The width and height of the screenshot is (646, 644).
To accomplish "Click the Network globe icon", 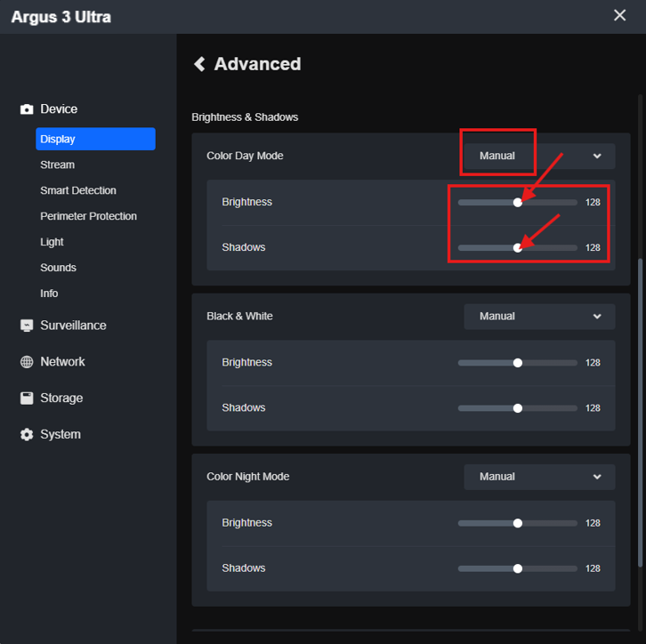I will pyautogui.click(x=27, y=362).
